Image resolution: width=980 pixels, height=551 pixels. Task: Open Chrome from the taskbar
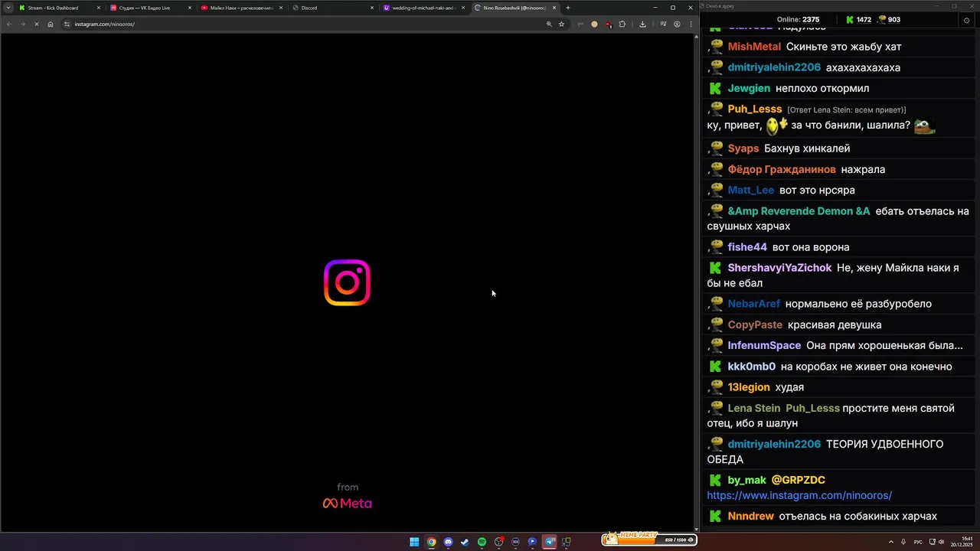431,542
